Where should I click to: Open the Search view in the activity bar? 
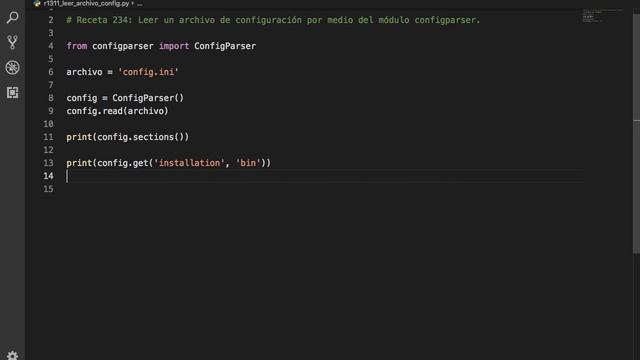(x=12, y=18)
